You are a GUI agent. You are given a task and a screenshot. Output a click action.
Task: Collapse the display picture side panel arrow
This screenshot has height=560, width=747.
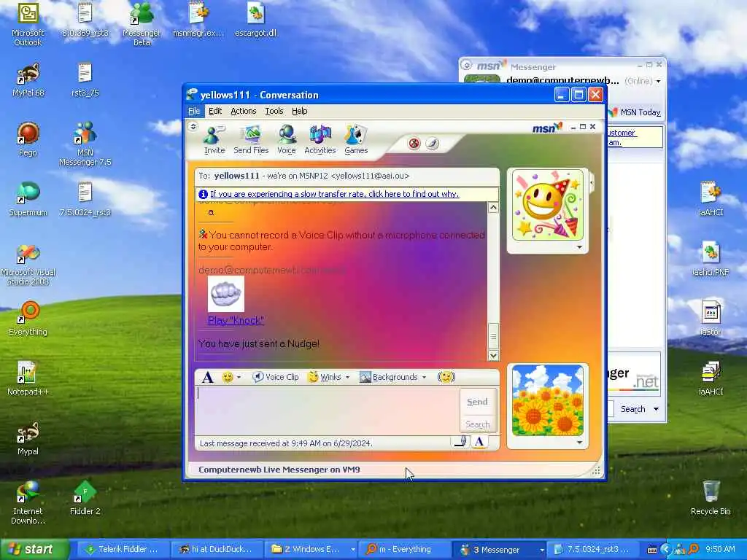pyautogui.click(x=592, y=182)
